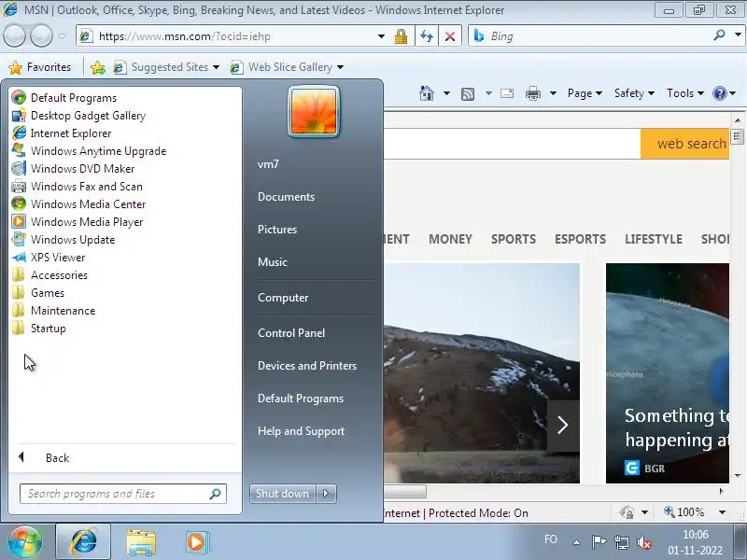Open the address bar history dropdown
Image resolution: width=747 pixels, height=560 pixels.
coord(381,36)
